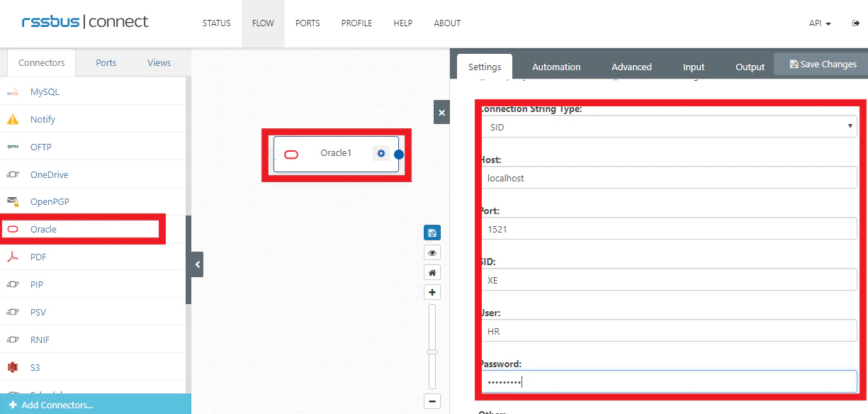
Task: Click the Save Changes button
Action: [x=822, y=64]
